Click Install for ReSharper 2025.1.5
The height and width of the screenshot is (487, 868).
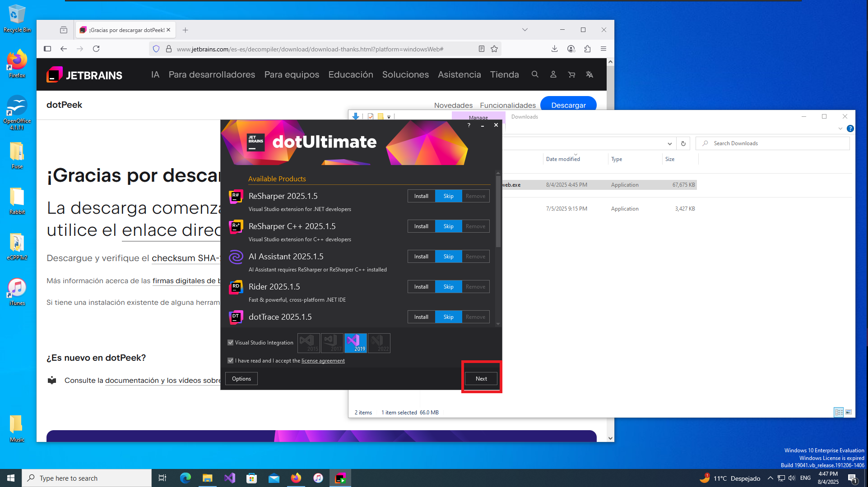421,196
